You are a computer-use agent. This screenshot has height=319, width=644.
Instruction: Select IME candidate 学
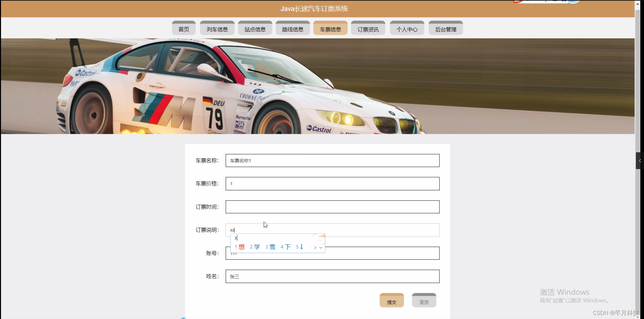coord(257,247)
